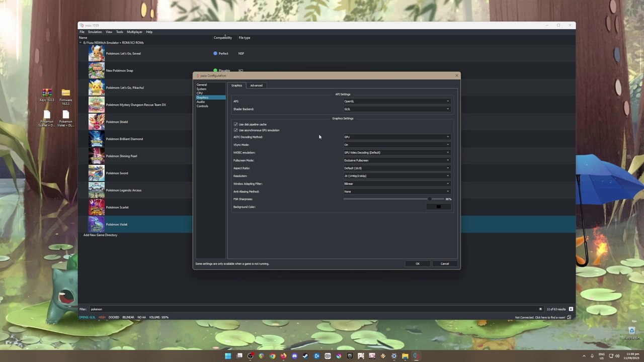This screenshot has width=644, height=362.
Task: Select New Pokémon Snap game thumbnail
Action: click(x=97, y=70)
